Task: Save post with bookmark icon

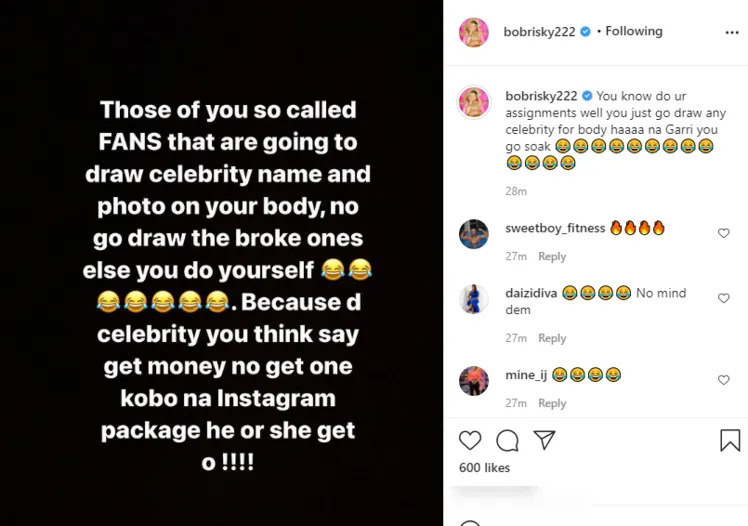Action: pyautogui.click(x=730, y=440)
